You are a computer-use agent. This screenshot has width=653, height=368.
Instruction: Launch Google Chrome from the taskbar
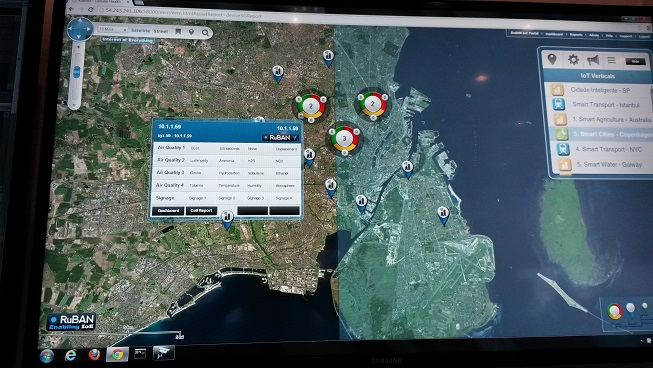click(117, 354)
